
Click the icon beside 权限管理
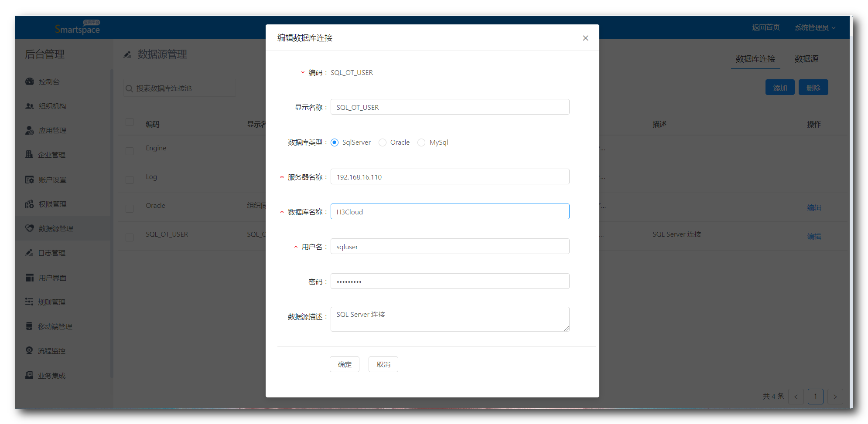click(x=30, y=204)
